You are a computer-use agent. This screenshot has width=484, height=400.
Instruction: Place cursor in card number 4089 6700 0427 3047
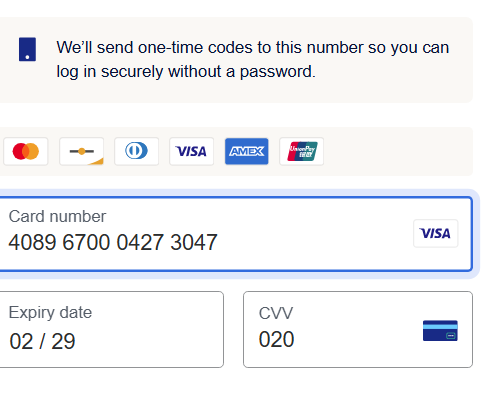pos(113,242)
